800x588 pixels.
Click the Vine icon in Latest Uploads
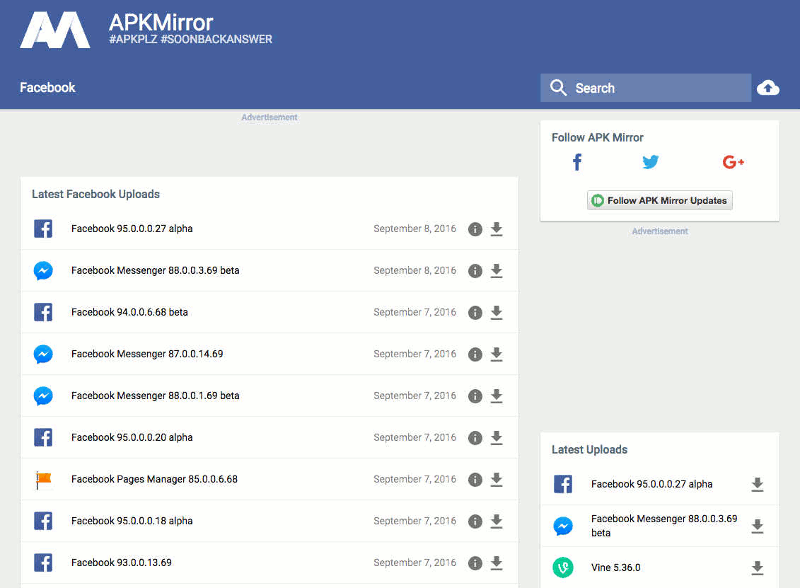tap(563, 566)
